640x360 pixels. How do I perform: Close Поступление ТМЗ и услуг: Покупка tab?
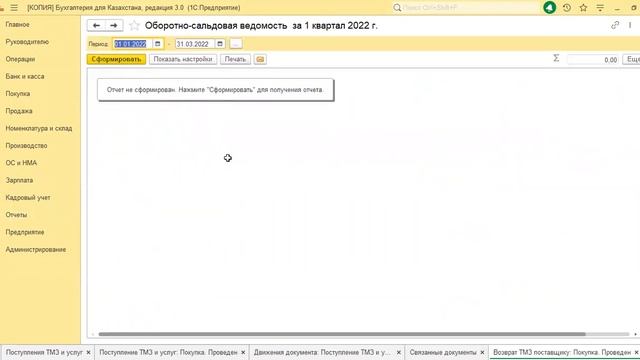click(x=243, y=352)
